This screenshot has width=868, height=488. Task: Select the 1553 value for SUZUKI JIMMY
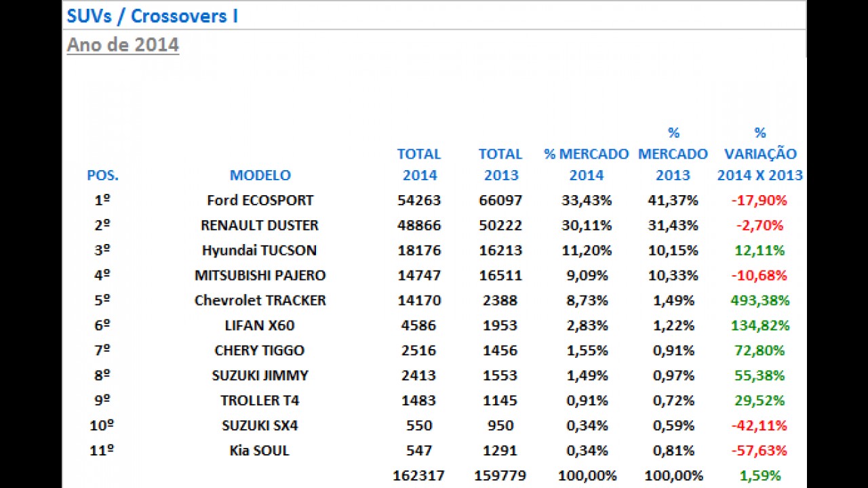point(500,375)
